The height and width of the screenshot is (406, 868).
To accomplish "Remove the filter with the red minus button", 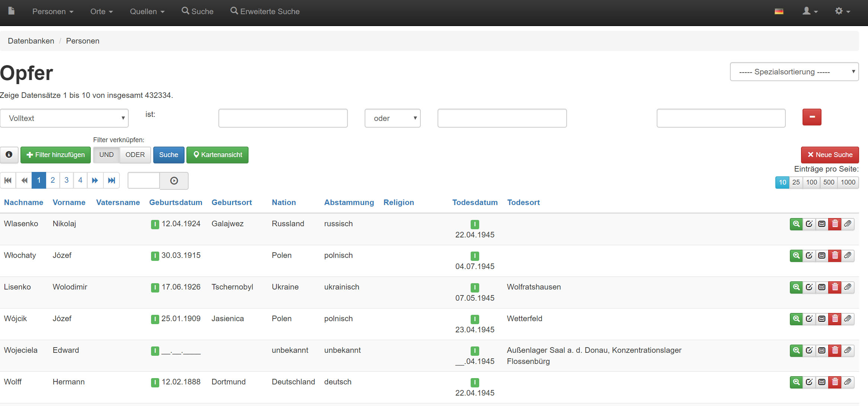I will click(812, 117).
